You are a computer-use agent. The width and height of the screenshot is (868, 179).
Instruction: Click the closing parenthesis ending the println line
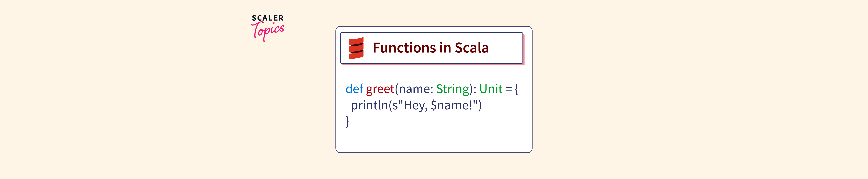(480, 105)
